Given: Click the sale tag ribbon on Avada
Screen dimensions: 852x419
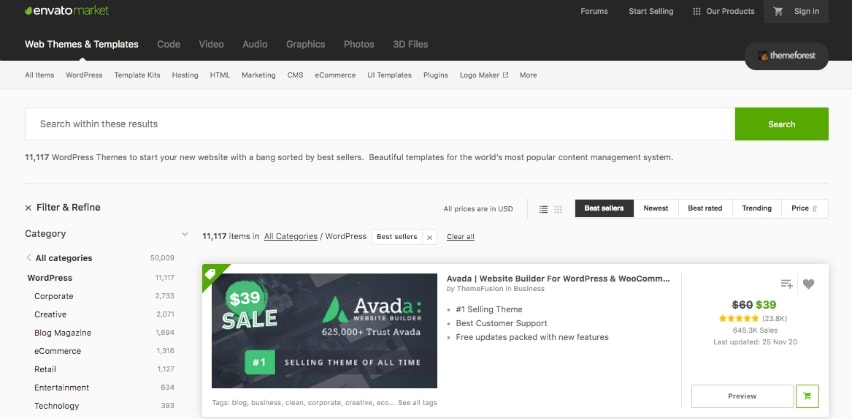Looking at the screenshot, I should point(212,274).
